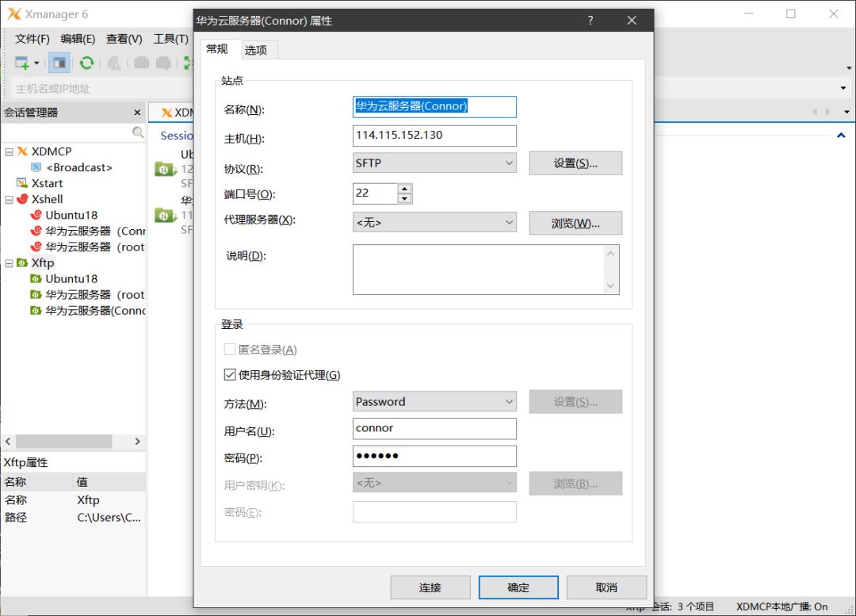The width and height of the screenshot is (856, 616).
Task: Collapse the Xshell tree node
Action: [x=10, y=199]
